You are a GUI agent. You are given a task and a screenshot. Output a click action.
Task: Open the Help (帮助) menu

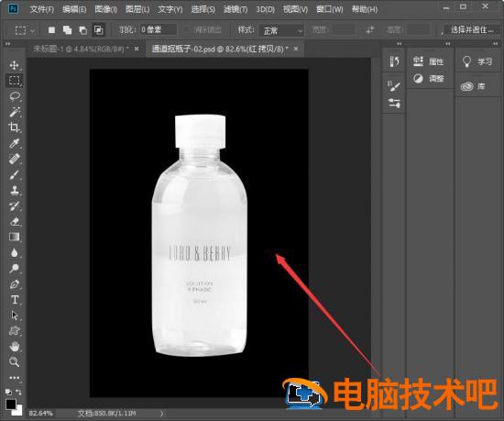(x=365, y=9)
